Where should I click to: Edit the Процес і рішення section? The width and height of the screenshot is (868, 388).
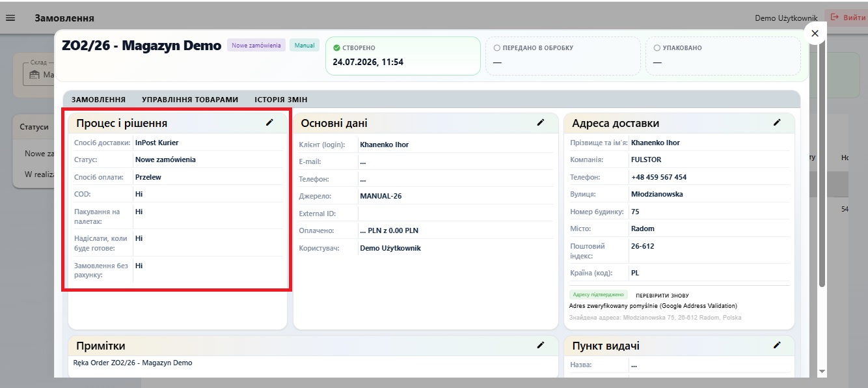click(269, 122)
